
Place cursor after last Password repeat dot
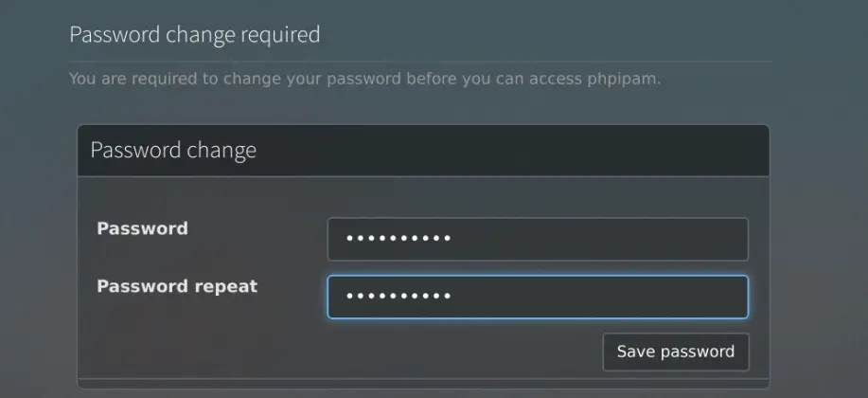[x=453, y=297]
